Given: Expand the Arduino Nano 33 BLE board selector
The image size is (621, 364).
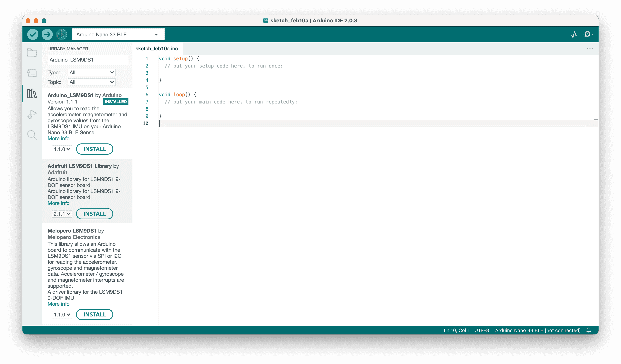Looking at the screenshot, I should tap(118, 34).
